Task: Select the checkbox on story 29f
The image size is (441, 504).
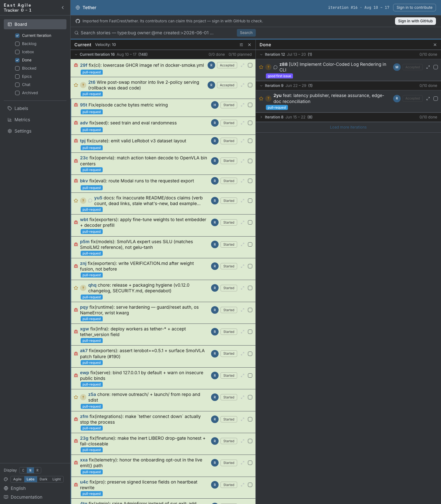Action: coord(250,65)
